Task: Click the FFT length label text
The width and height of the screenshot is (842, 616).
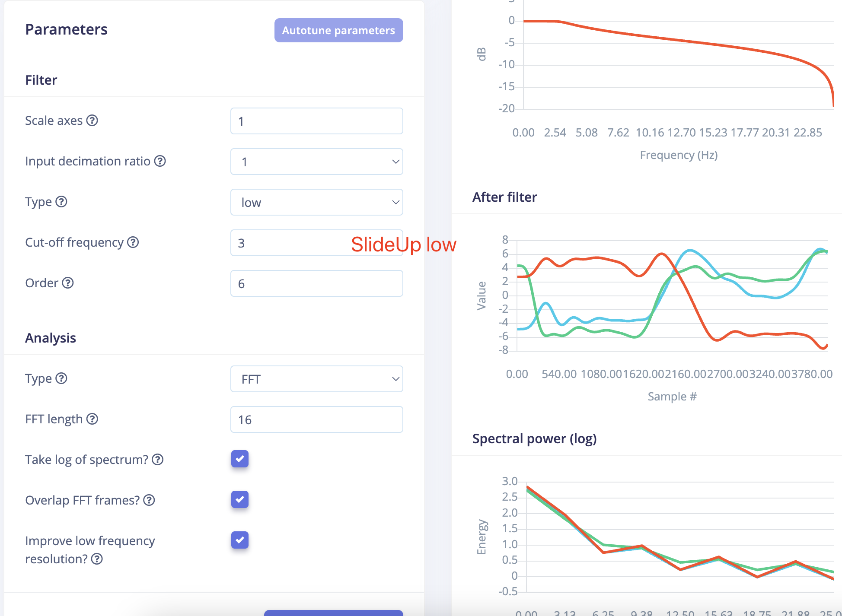Action: click(54, 419)
